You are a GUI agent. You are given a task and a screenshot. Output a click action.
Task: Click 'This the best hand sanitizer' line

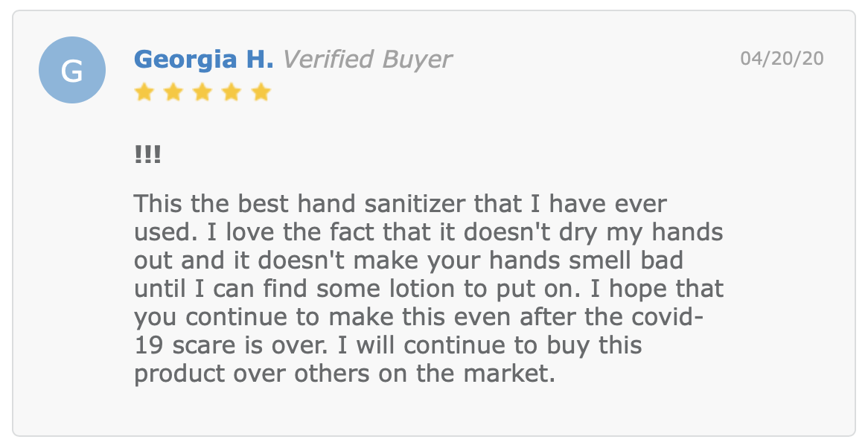(x=401, y=204)
